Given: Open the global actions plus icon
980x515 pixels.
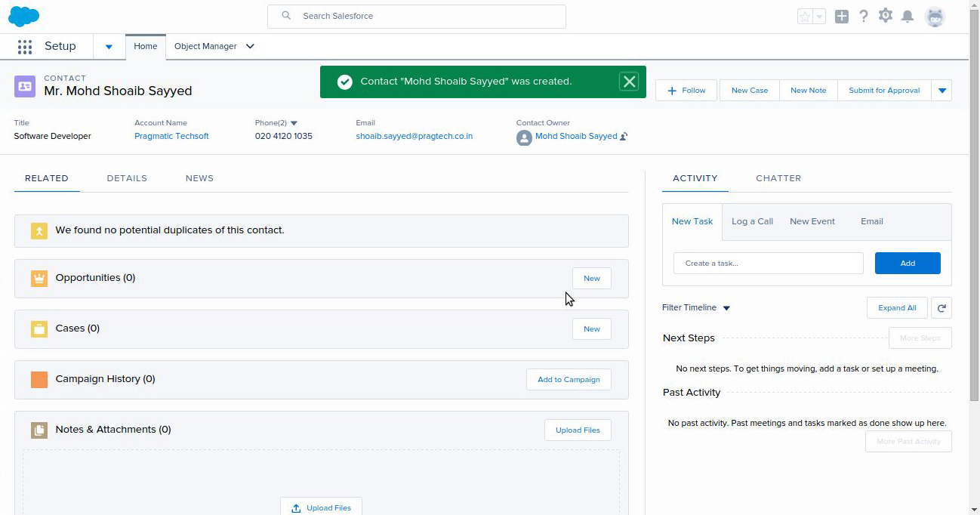Looking at the screenshot, I should (x=842, y=17).
